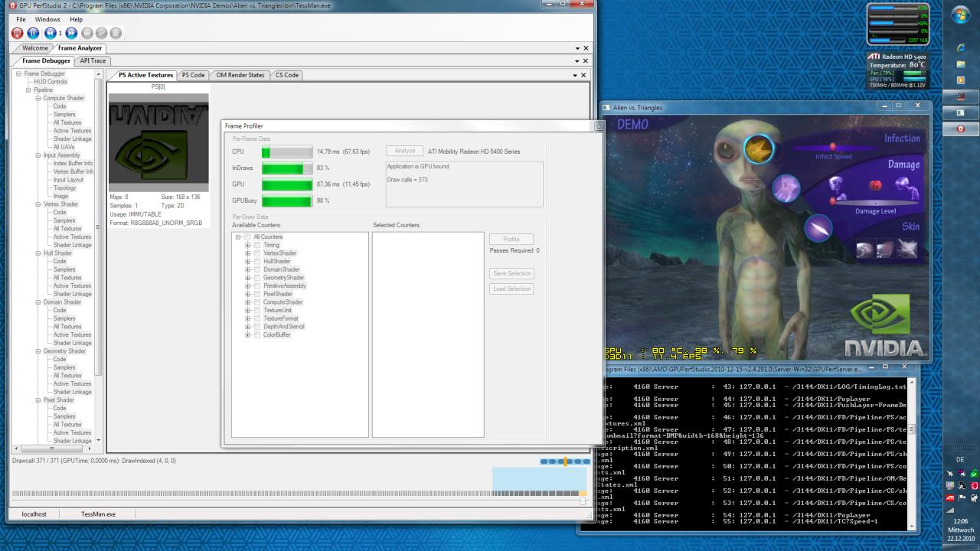The image size is (980, 551).
Task: Switch to the API Trace tab
Action: [x=93, y=60]
